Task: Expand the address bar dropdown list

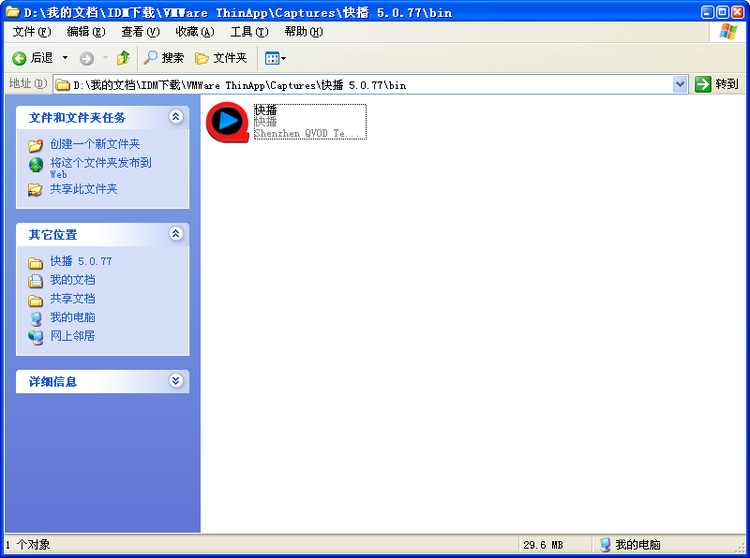Action: click(680, 85)
